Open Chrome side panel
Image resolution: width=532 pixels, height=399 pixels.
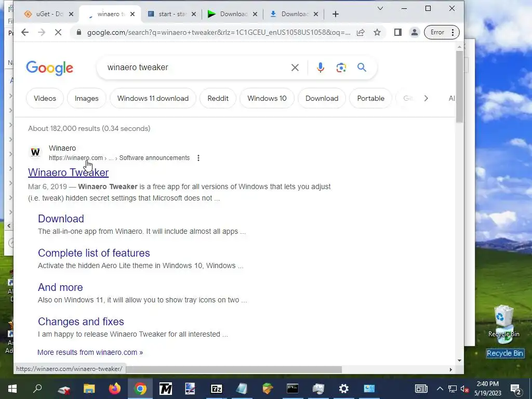point(397,32)
